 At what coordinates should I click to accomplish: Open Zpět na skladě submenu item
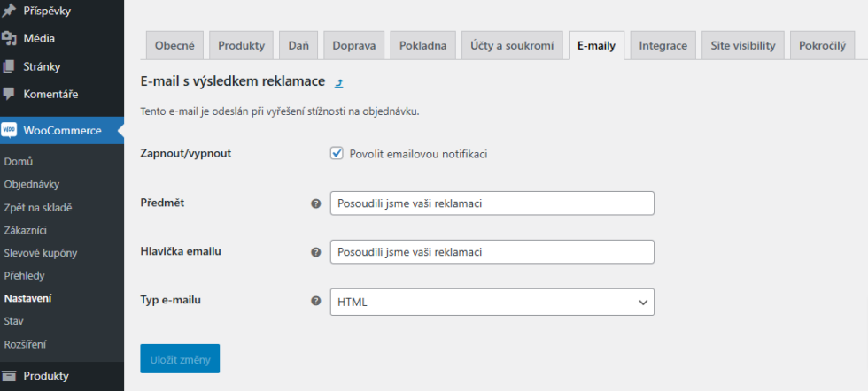tap(37, 208)
